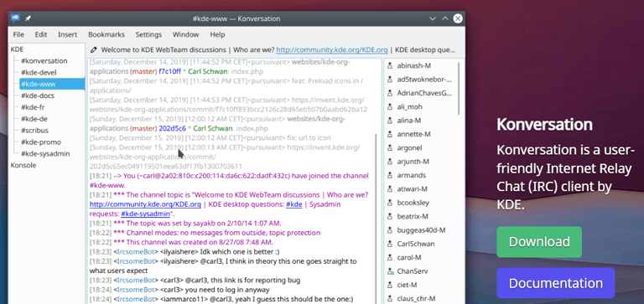
Task: Select user icon beside abinash-M
Action: pos(390,65)
